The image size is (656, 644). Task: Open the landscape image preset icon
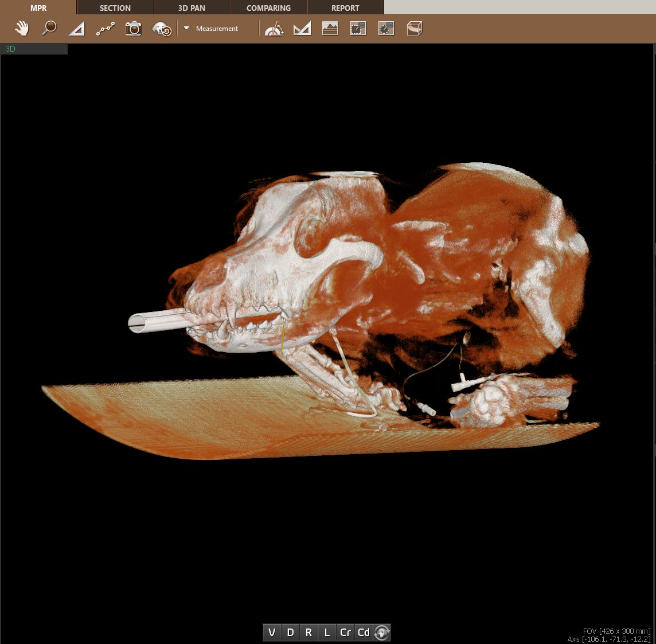[330, 28]
